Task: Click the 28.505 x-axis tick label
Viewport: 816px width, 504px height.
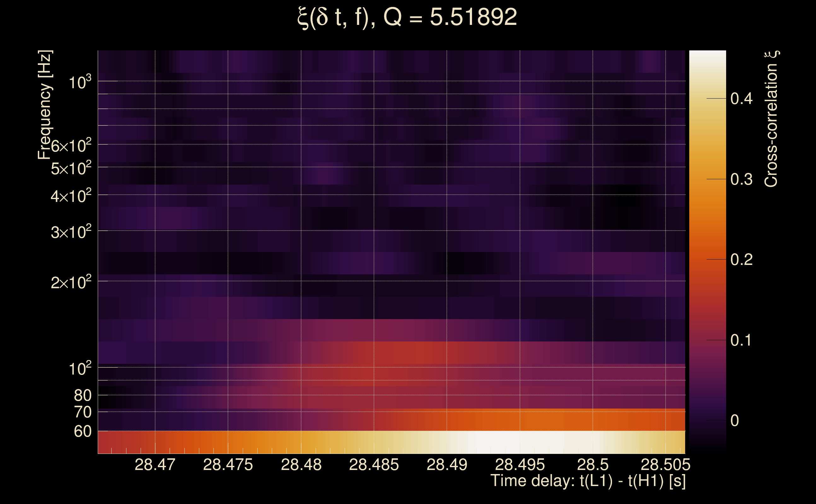Action: click(x=665, y=465)
